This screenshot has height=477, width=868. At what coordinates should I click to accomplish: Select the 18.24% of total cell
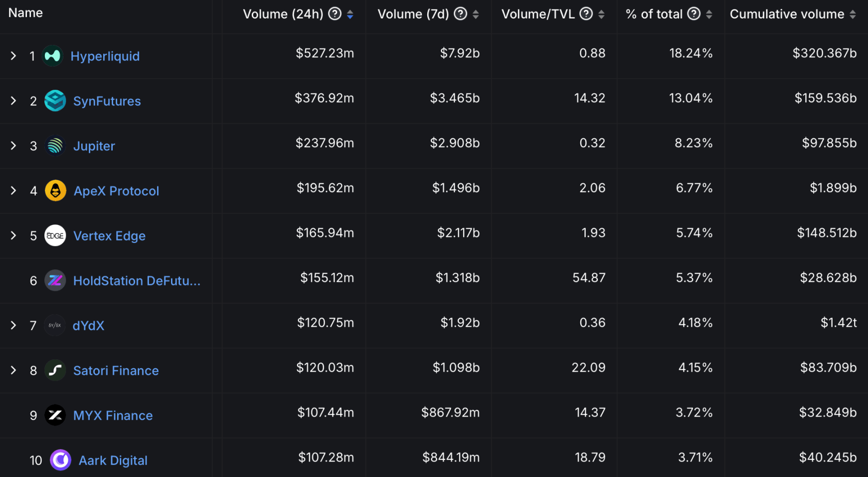coord(691,53)
